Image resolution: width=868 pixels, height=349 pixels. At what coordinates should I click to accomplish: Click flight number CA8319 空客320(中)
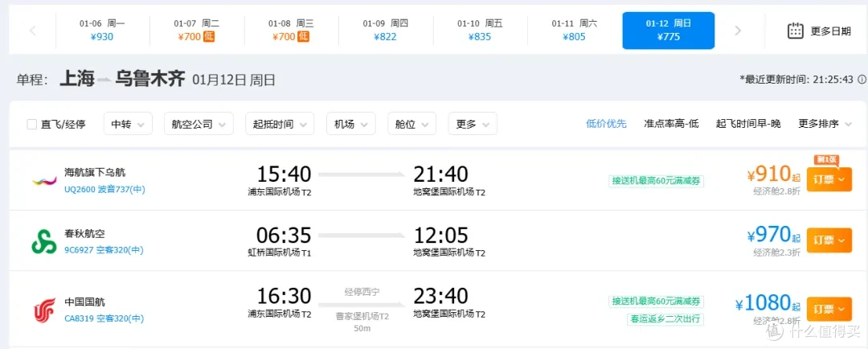click(104, 318)
